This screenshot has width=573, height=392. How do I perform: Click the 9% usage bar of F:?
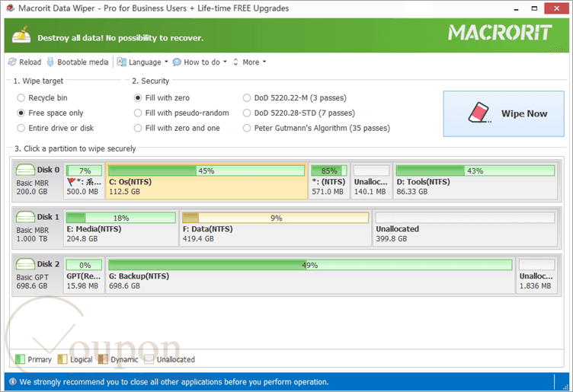point(276,218)
